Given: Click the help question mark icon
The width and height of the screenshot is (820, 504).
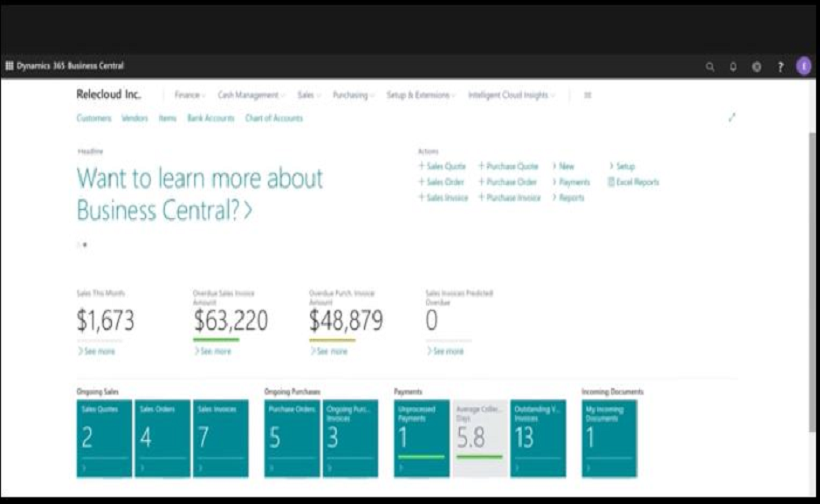Looking at the screenshot, I should pos(780,67).
